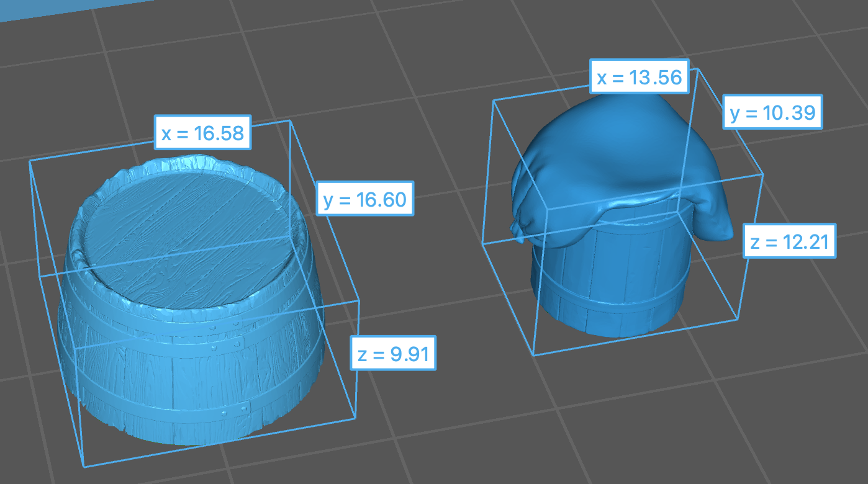This screenshot has height=484, width=868.
Task: Select the x = 13.56 dimension label
Action: (x=640, y=77)
